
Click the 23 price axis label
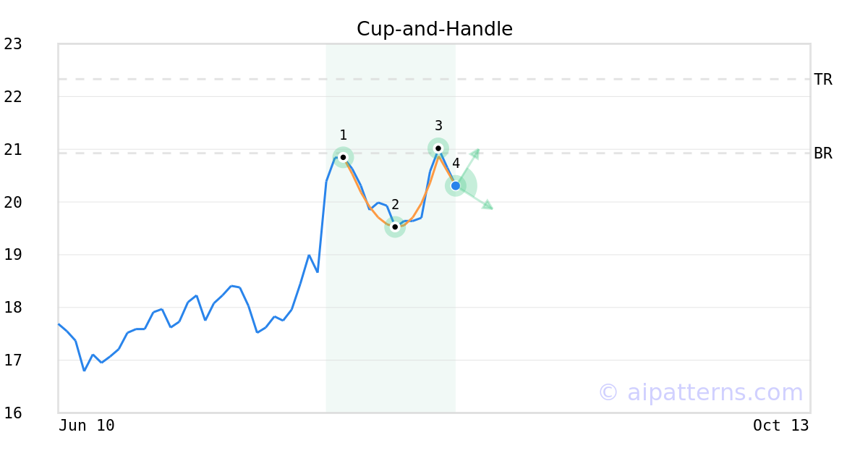[13, 44]
